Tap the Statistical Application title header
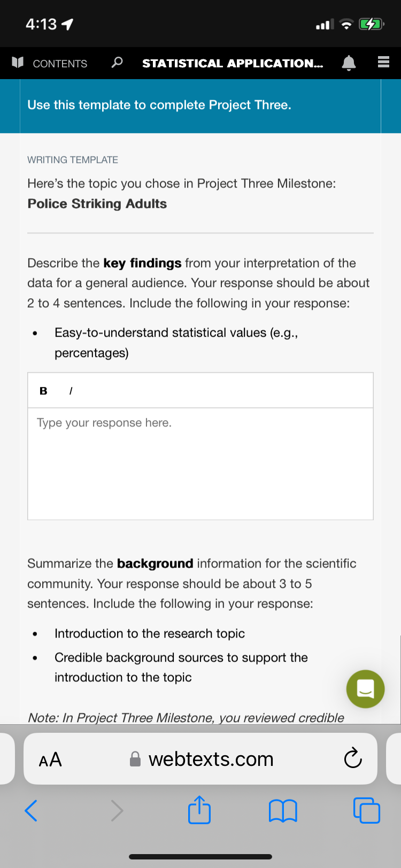The width and height of the screenshot is (401, 868). (x=233, y=63)
